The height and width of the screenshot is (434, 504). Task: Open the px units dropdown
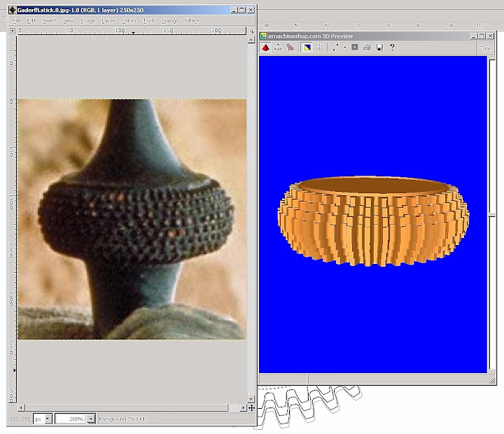point(48,419)
